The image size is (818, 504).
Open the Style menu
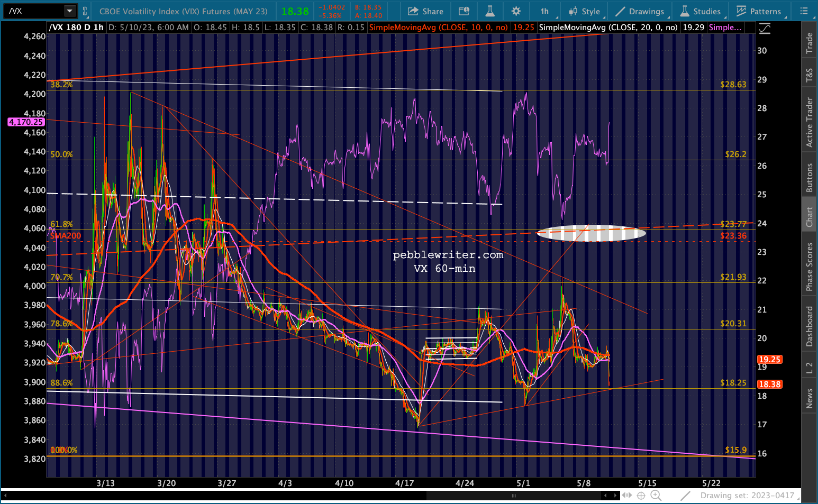tap(584, 11)
